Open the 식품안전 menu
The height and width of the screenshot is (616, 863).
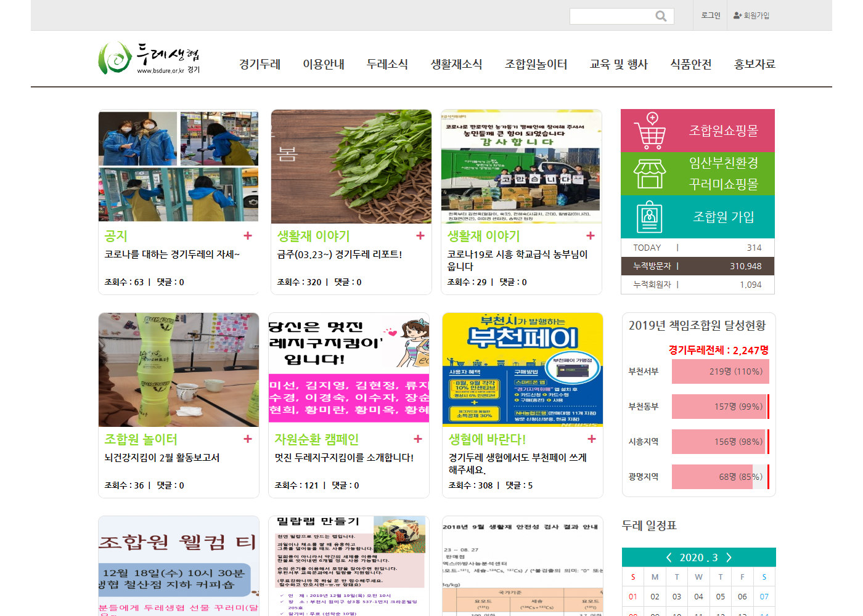690,64
